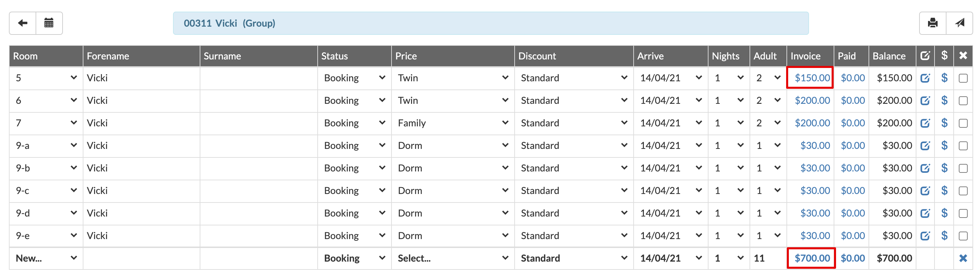Open the $700.00 total invoice link
The width and height of the screenshot is (980, 278).
tap(812, 258)
